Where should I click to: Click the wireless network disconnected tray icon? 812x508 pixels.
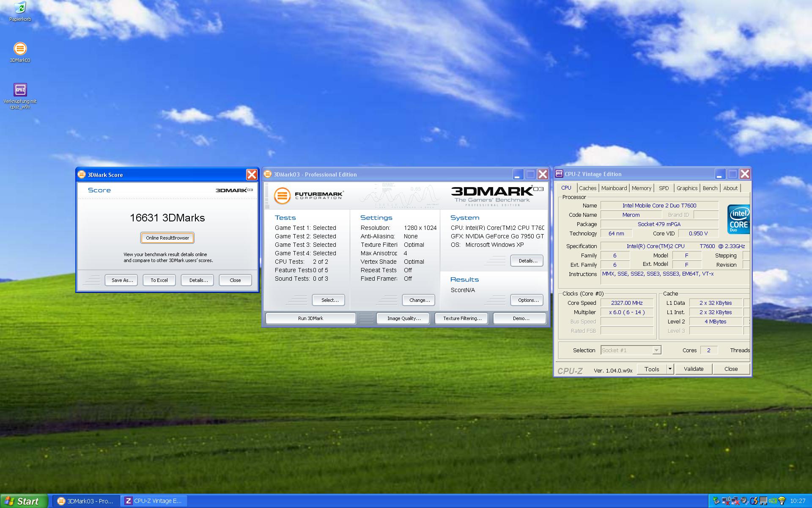pyautogui.click(x=726, y=501)
